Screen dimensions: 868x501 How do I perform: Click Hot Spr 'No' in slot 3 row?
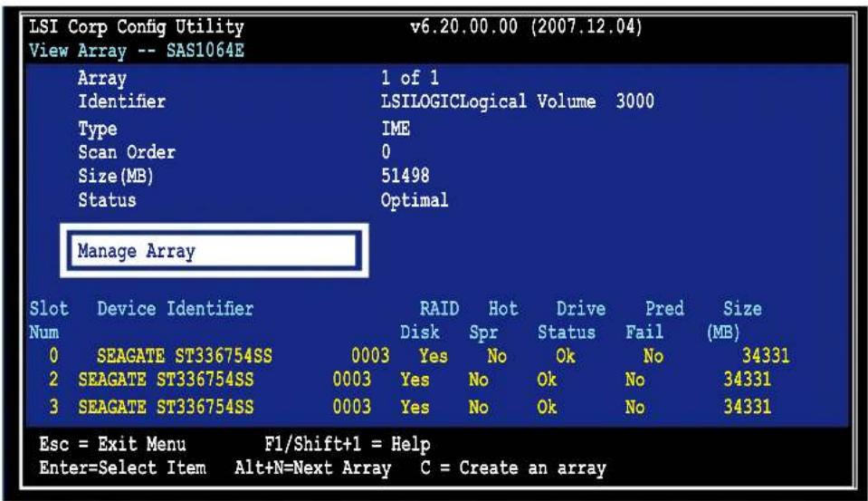point(478,407)
